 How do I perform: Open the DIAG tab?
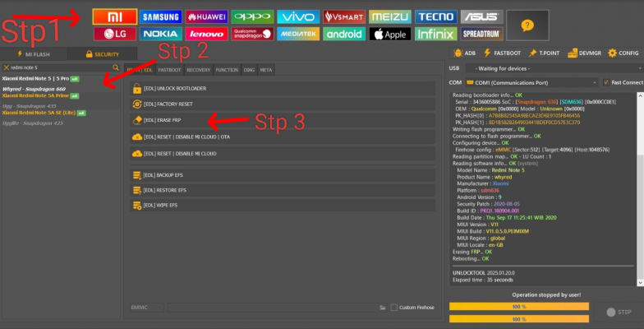249,70
